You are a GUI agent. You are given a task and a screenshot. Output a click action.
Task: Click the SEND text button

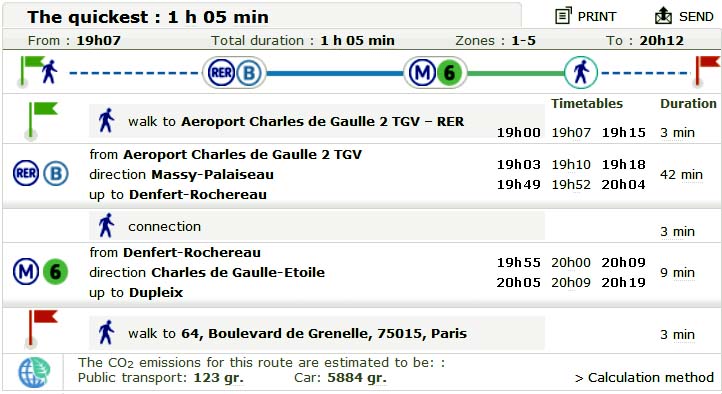click(x=696, y=17)
